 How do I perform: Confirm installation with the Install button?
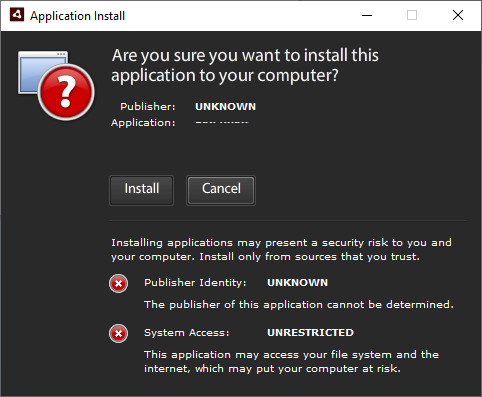(x=141, y=190)
